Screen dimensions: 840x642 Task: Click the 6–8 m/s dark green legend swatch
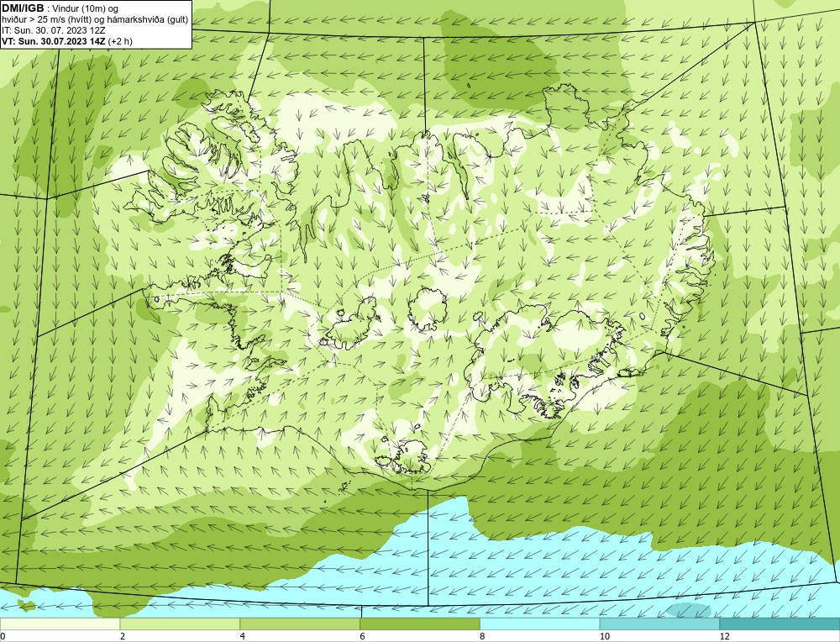pyautogui.click(x=420, y=624)
